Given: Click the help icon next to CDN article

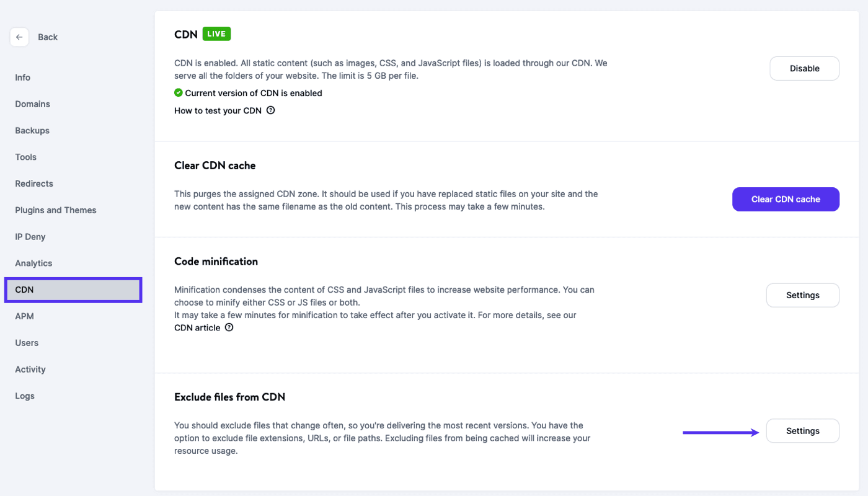Looking at the screenshot, I should 229,327.
